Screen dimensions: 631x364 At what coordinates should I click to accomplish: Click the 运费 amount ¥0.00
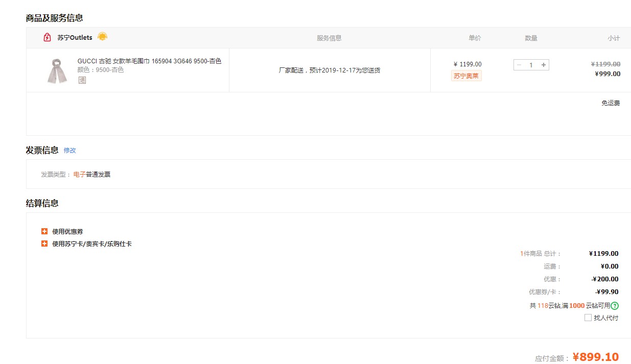[610, 266]
